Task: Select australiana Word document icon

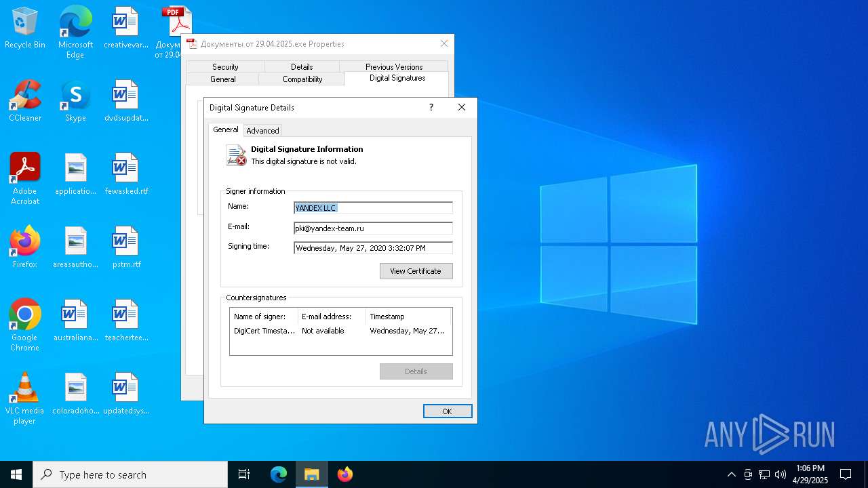Action: pos(75,321)
